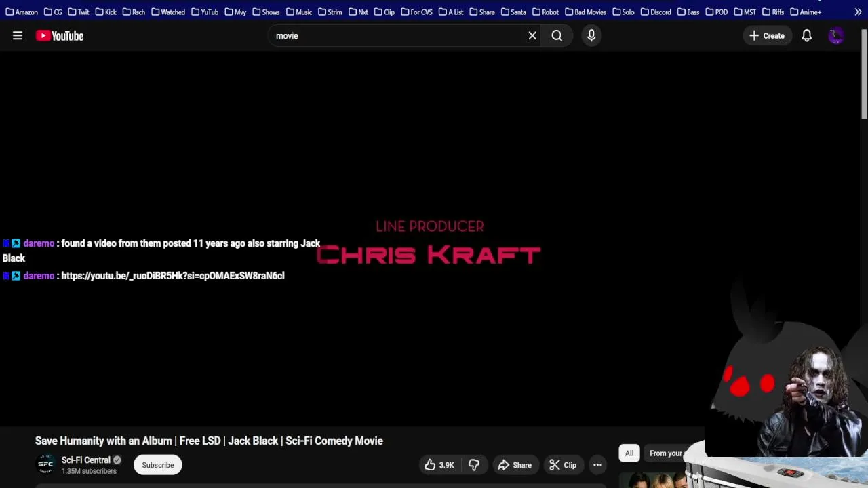Open the Bass bookmarks folder
Screen dimensions: 868x488
click(x=688, y=12)
